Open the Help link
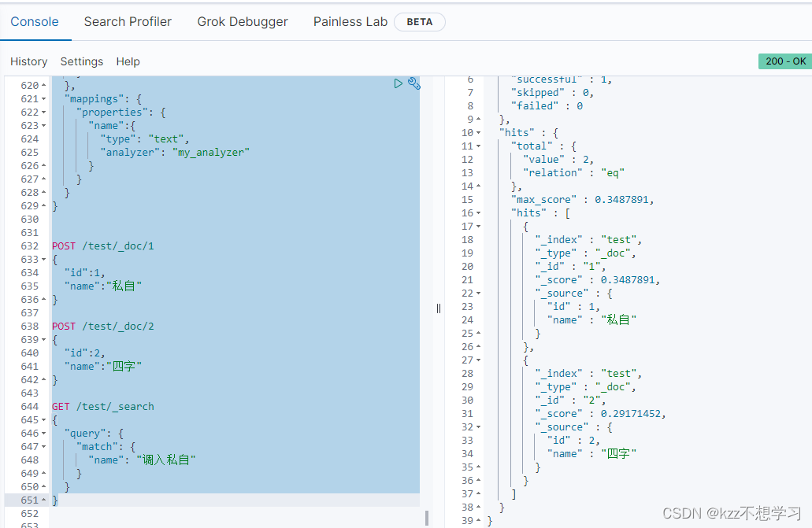Screen dimensions: 812x528 tap(128, 61)
